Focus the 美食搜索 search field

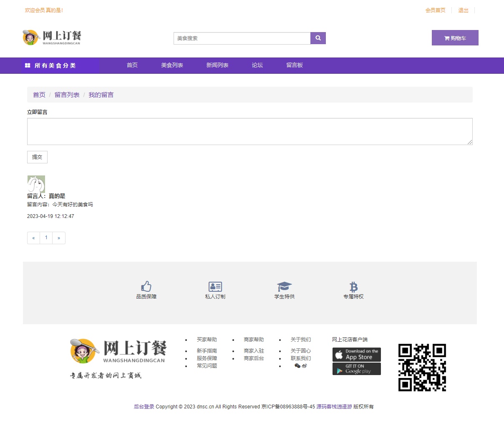[242, 38]
